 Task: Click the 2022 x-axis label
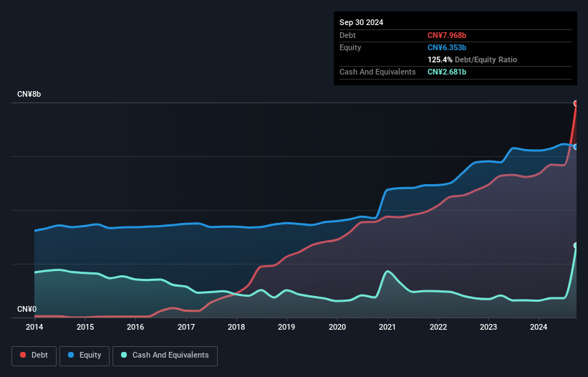pyautogui.click(x=438, y=327)
